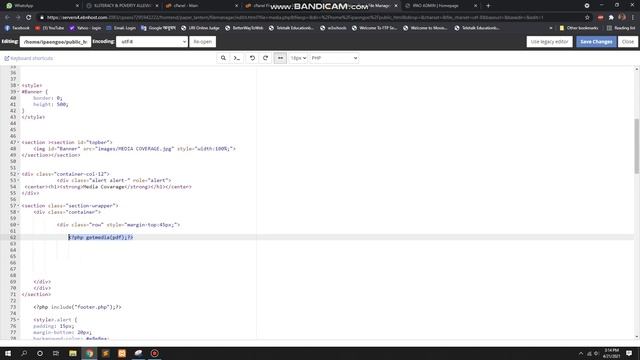Image resolution: width=640 pixels, height=360 pixels.
Task: Open the notification center icon
Action: 629,353
